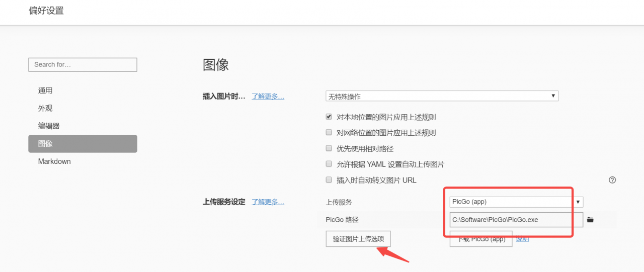Open the 说明 link
The image size is (644, 272).
point(522,239)
